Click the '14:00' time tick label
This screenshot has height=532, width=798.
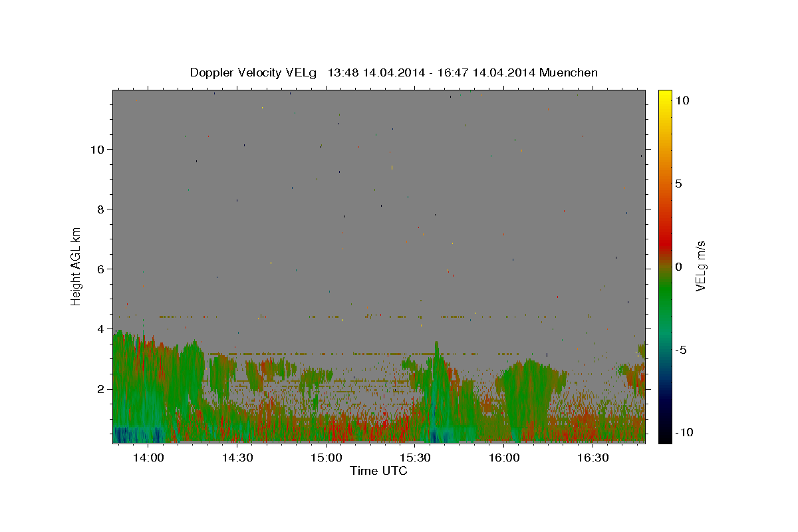(x=148, y=458)
